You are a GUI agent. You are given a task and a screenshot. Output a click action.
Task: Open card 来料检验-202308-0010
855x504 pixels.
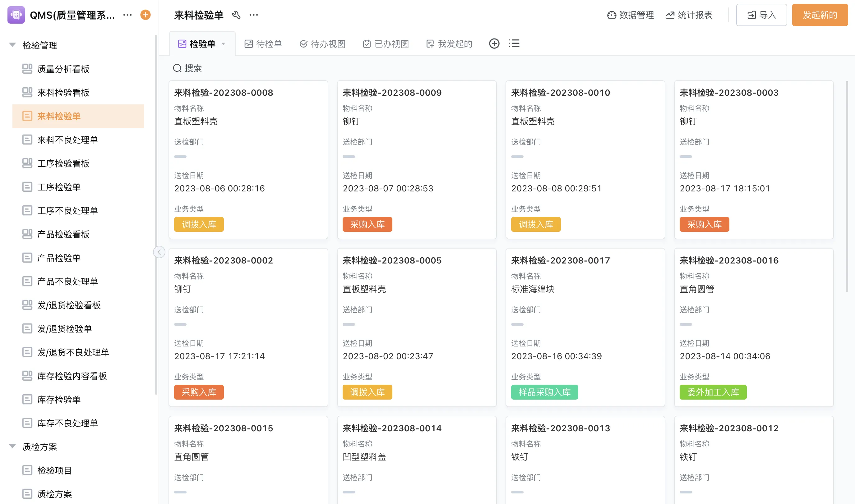pos(585,160)
